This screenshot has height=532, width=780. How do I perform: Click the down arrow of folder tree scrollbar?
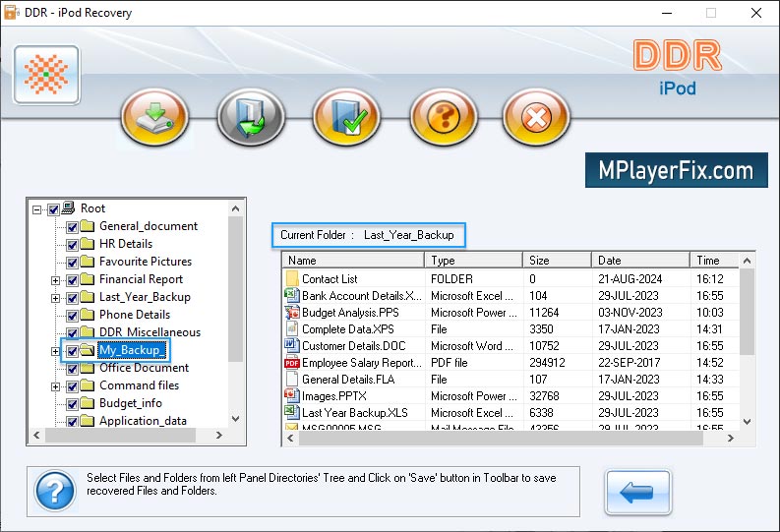click(236, 419)
